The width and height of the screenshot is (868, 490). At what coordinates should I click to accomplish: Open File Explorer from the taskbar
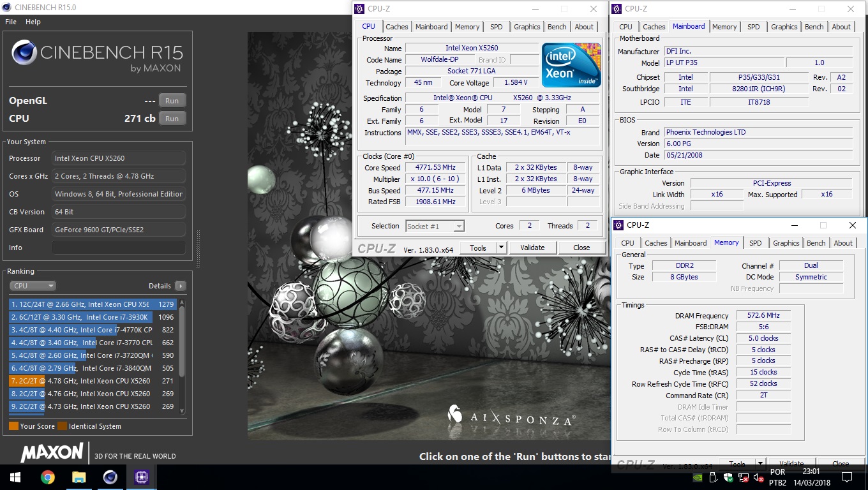click(x=79, y=477)
